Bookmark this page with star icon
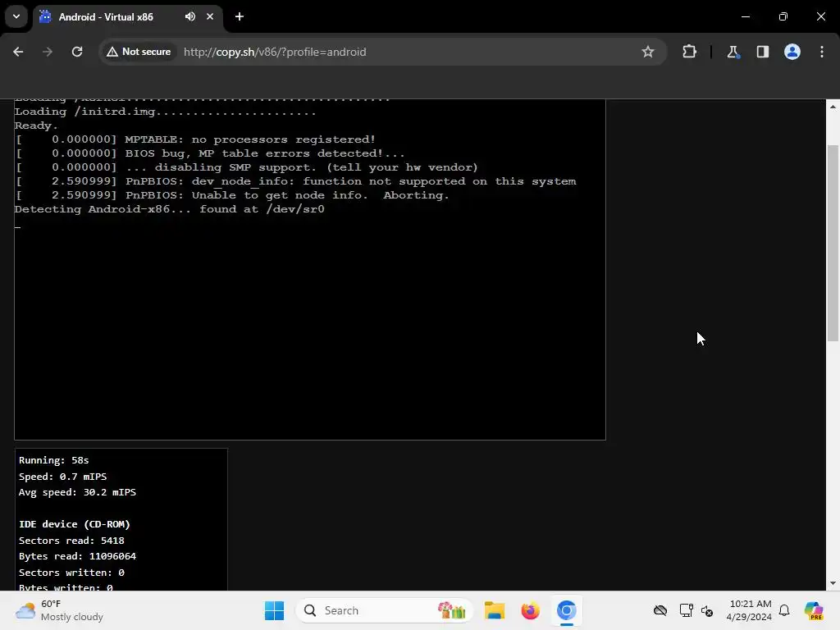 point(648,52)
